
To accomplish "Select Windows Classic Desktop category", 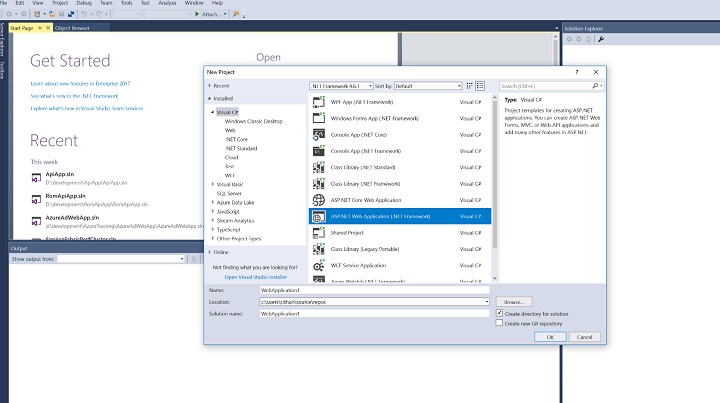I will 253,121.
